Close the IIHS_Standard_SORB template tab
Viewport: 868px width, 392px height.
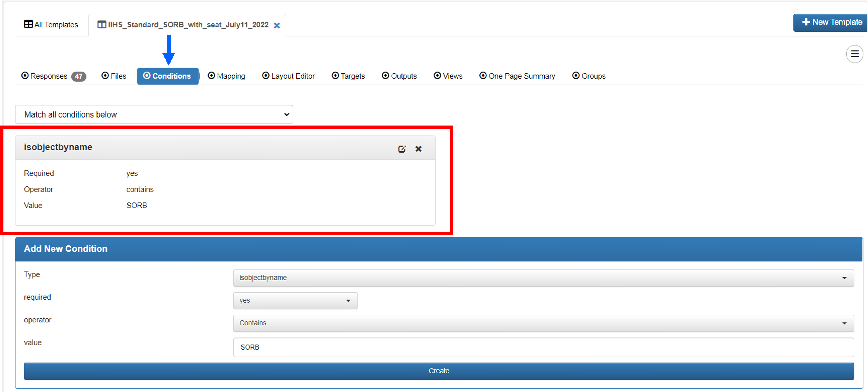277,25
